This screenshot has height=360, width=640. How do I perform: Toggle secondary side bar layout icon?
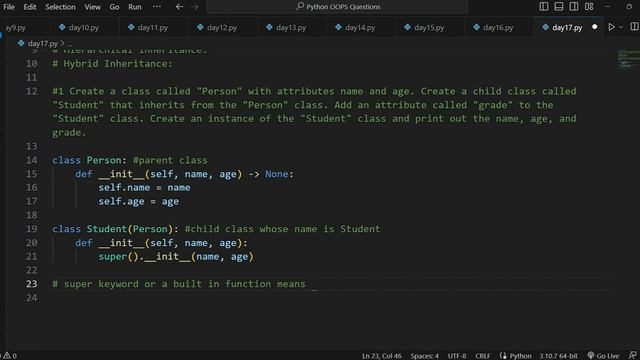pyautogui.click(x=573, y=7)
